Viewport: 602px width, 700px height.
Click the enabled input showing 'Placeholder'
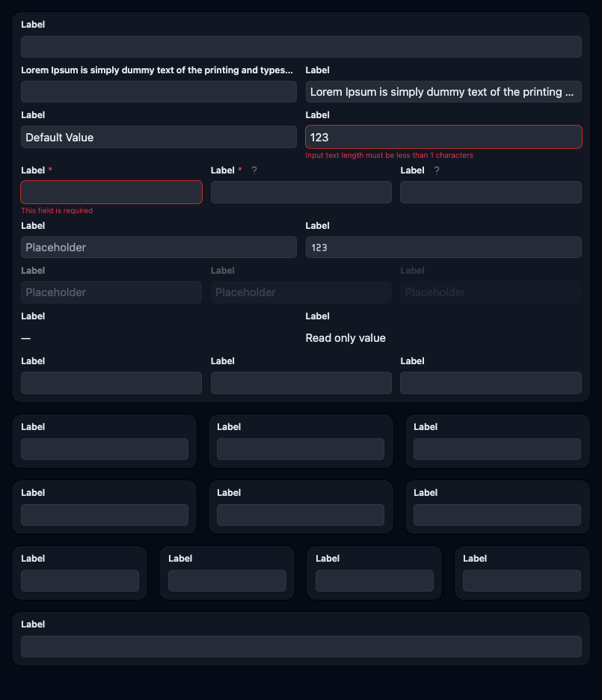click(159, 248)
